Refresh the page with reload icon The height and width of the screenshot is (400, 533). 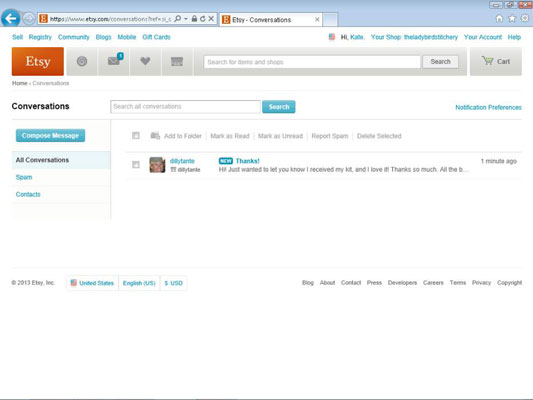pos(203,19)
